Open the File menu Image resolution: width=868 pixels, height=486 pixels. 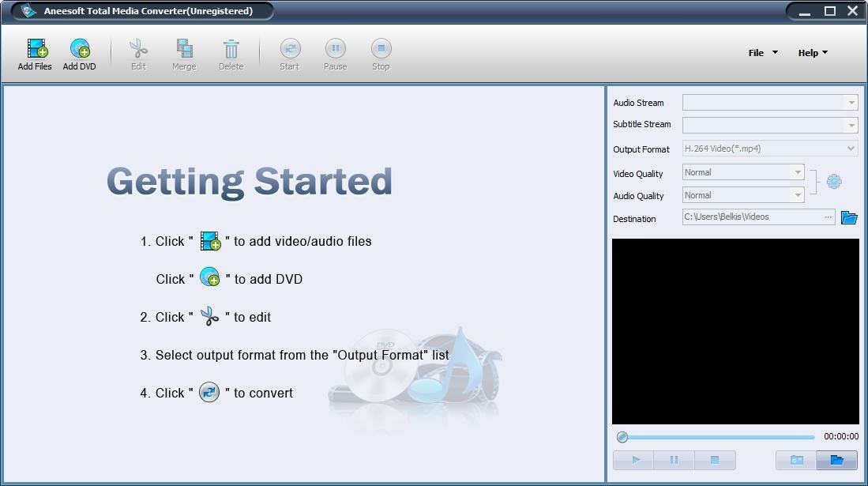[x=760, y=53]
